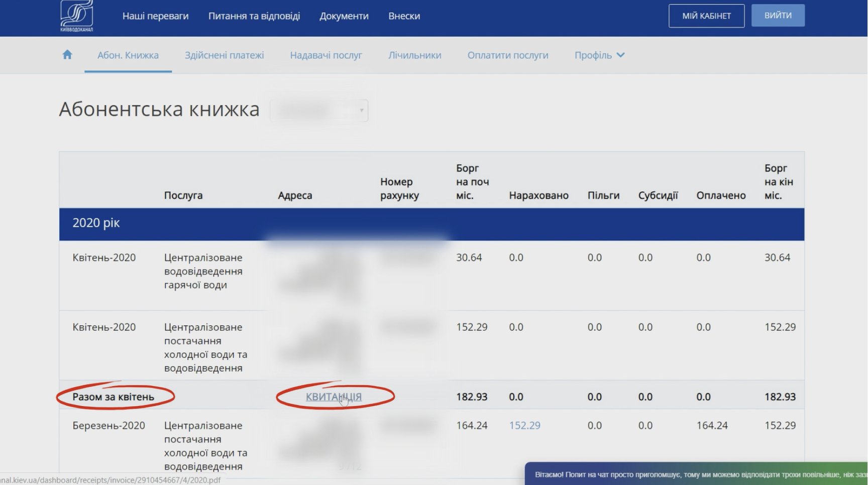
Task: Click the 2020 рік year header
Action: pyautogui.click(x=431, y=224)
